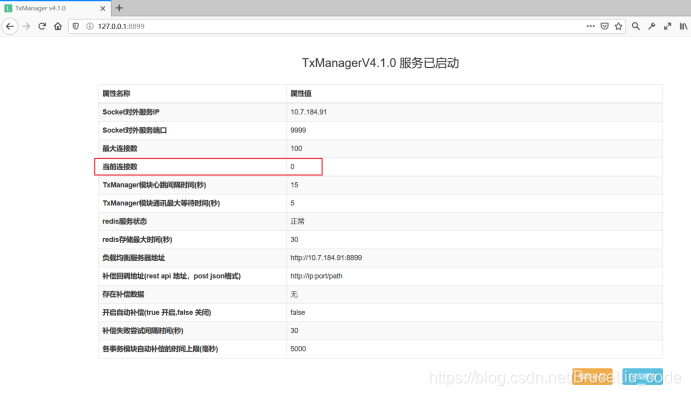691x396 pixels.
Task: Show site information via the info icon
Action: [90, 26]
